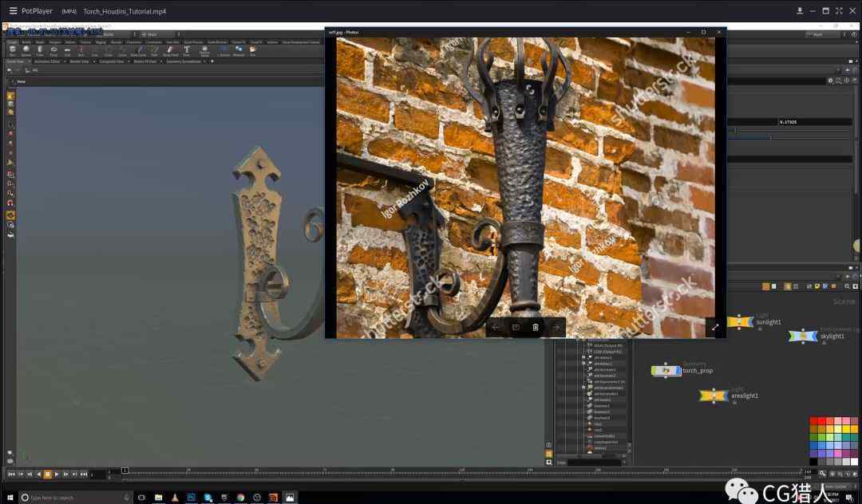Switch to the Animation Editor pane tab
Screen dimensions: 862x504
coord(47,61)
